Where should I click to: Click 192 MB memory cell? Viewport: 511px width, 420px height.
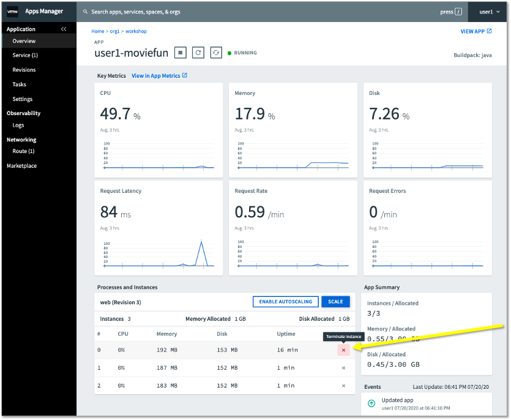coord(167,350)
